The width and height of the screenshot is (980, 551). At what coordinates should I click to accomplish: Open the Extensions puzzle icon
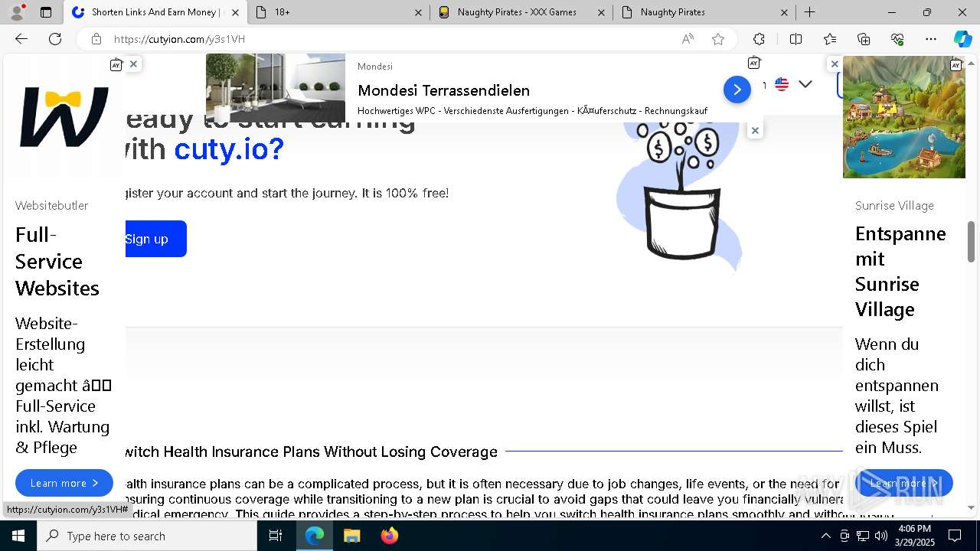pyautogui.click(x=759, y=39)
